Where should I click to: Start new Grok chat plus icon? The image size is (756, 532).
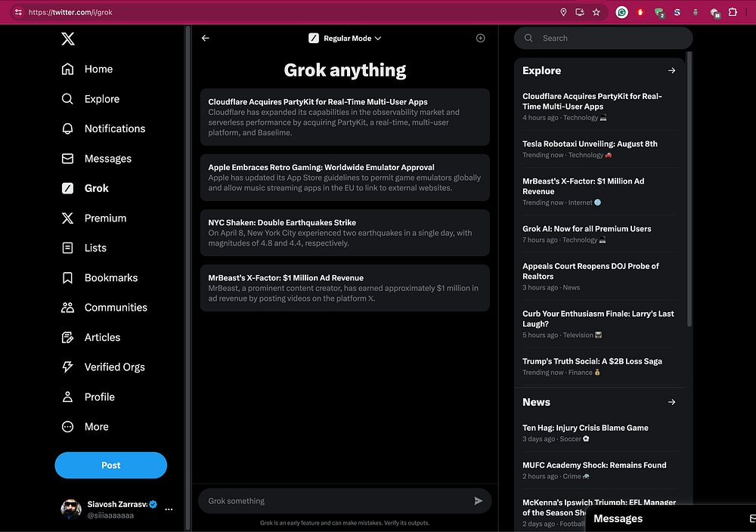click(480, 38)
